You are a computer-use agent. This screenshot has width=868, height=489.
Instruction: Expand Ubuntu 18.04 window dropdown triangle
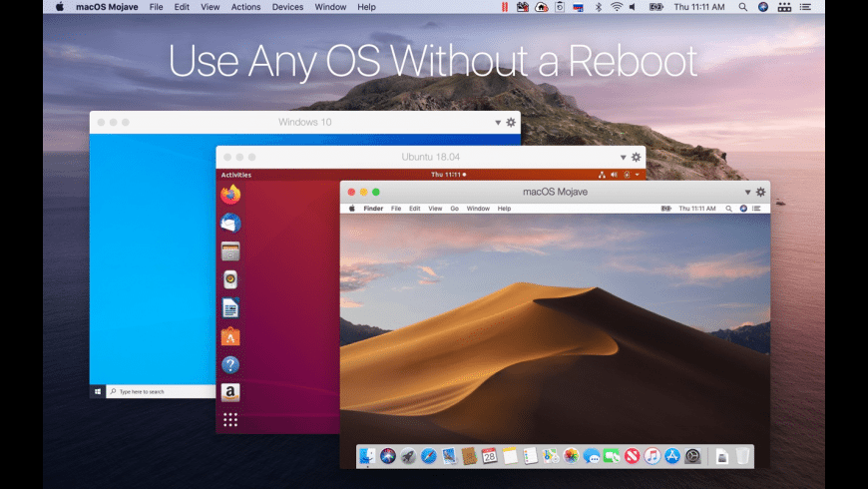[623, 158]
